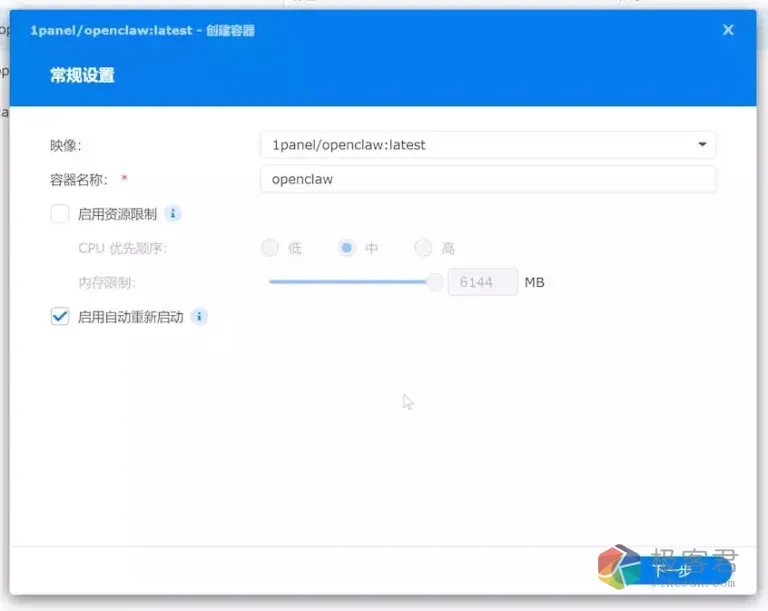768x611 pixels.
Task: Close the 创建容器 dialog with the X
Action: click(728, 30)
